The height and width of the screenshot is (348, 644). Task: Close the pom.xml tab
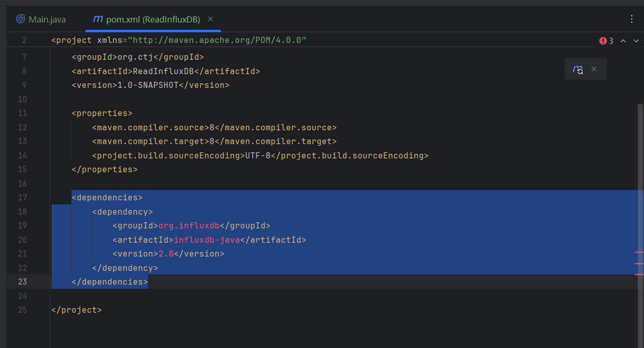point(210,19)
